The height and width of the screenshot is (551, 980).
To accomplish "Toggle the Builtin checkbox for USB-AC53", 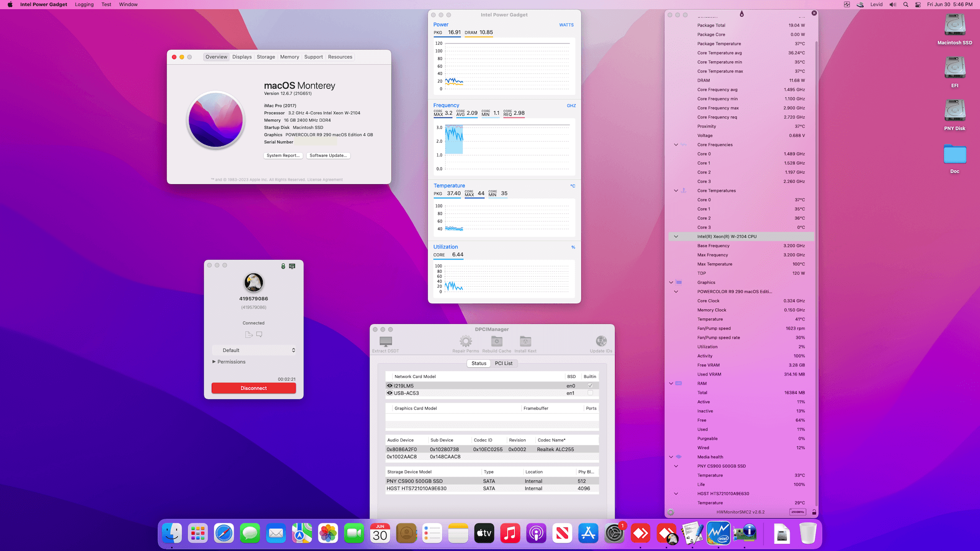I will 590,393.
